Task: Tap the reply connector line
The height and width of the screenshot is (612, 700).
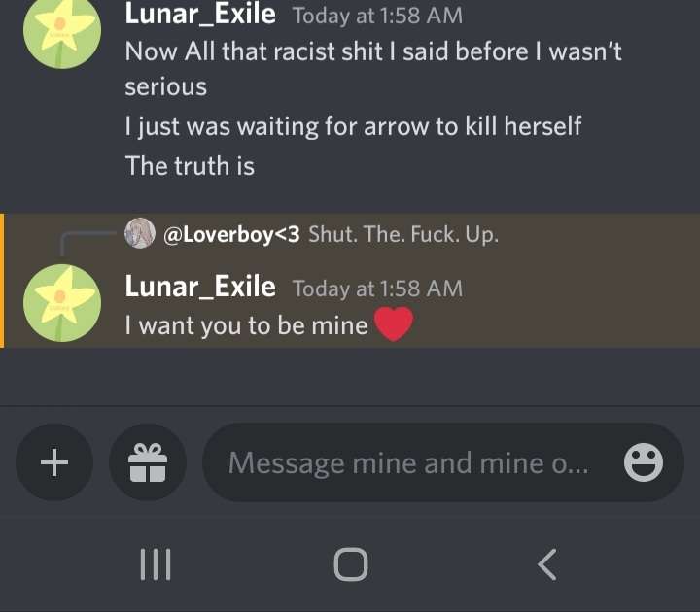Action: pos(87,244)
